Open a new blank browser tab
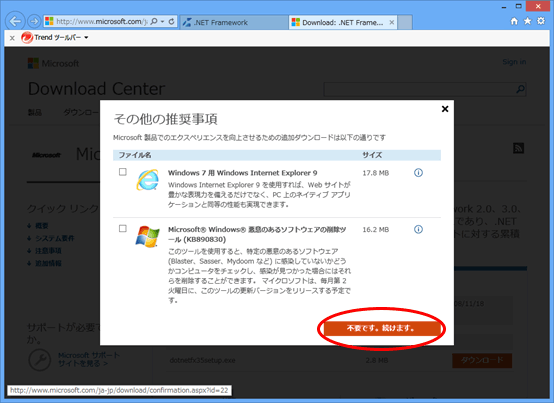 tap(405, 23)
